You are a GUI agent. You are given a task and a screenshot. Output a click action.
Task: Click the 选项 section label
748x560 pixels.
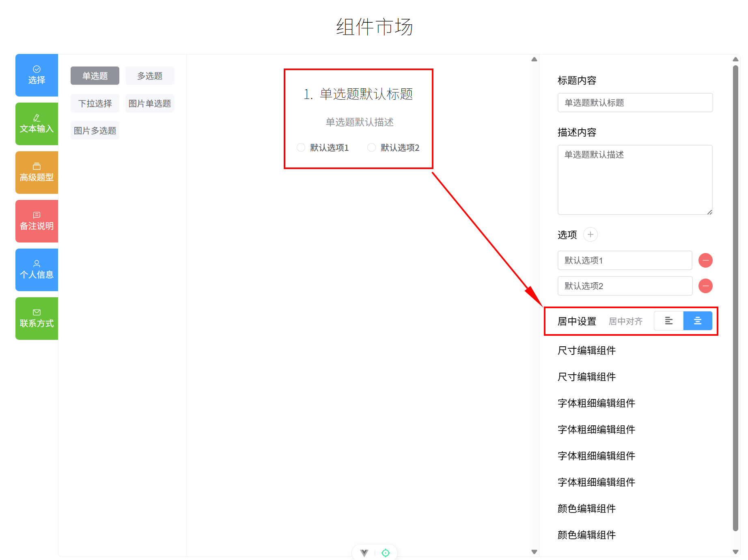567,235
